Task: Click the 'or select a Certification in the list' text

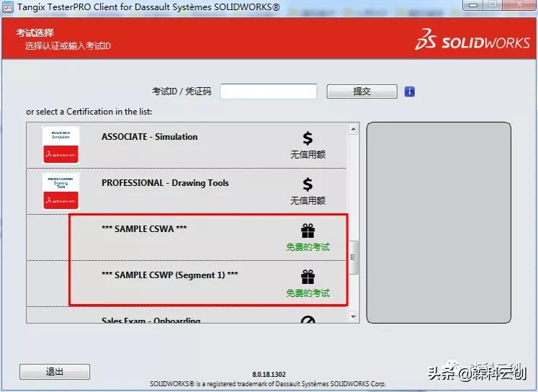Action: click(x=89, y=112)
